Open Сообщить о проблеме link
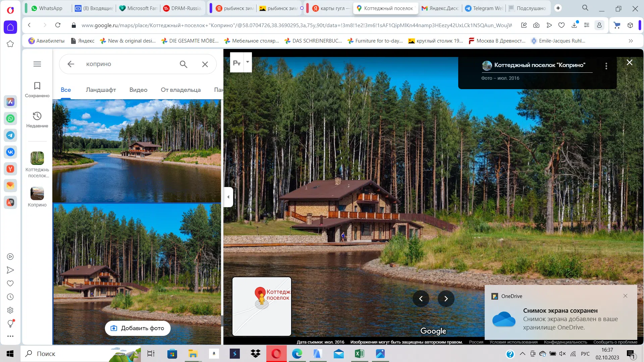 tap(615, 342)
